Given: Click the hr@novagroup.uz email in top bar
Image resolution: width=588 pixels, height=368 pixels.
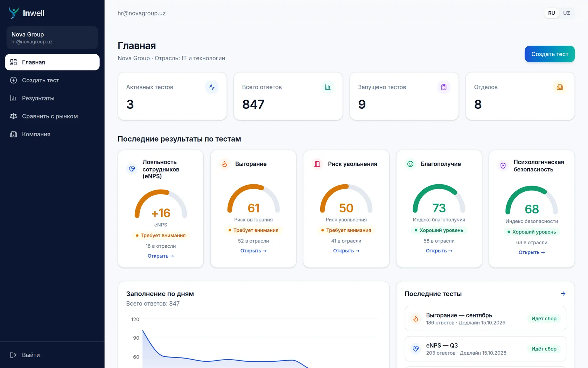Looking at the screenshot, I should [141, 13].
